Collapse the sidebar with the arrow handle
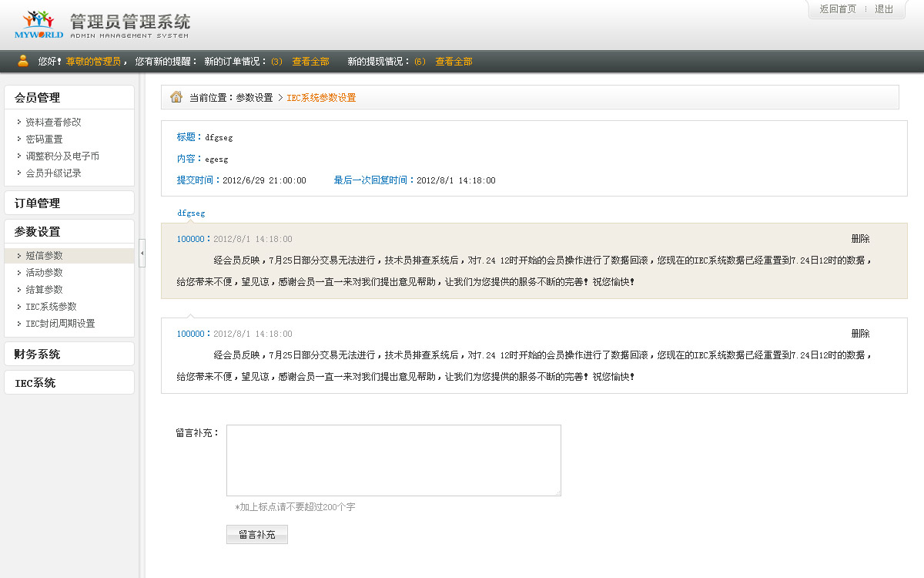924x578 pixels. (142, 254)
